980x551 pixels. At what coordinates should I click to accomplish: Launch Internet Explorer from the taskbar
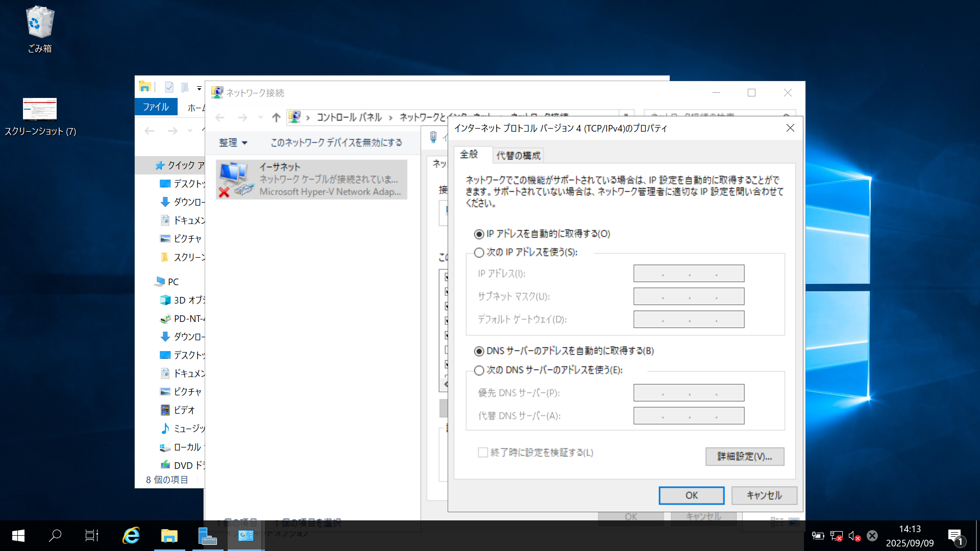(x=131, y=536)
